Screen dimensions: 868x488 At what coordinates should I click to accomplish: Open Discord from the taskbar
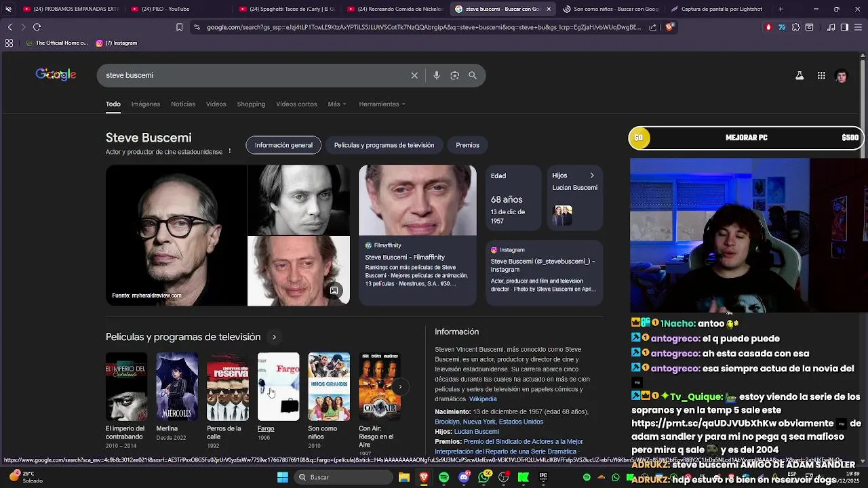point(464,477)
